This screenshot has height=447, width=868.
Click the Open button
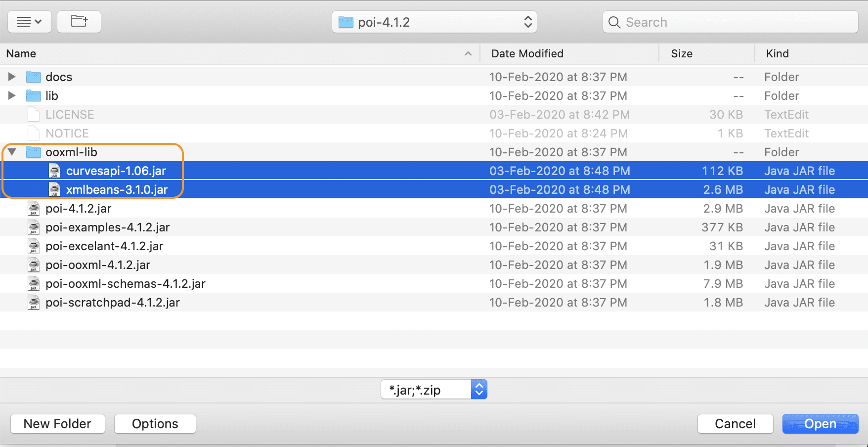pyautogui.click(x=820, y=423)
